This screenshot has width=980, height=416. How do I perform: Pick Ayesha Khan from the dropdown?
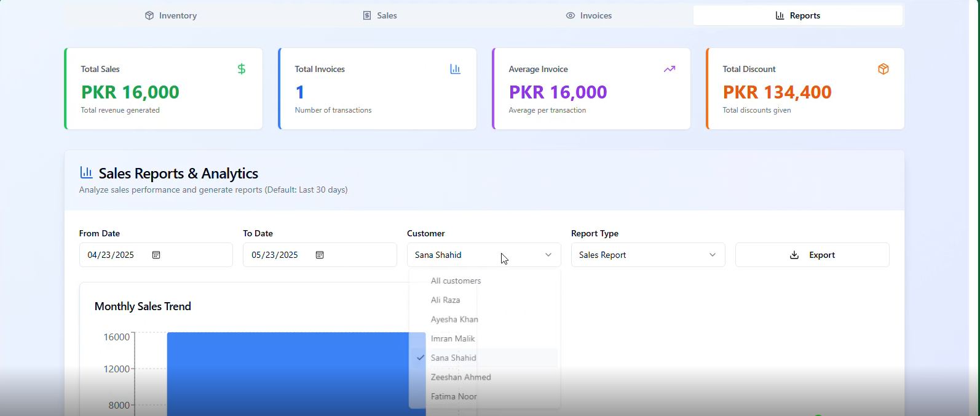[484, 319]
